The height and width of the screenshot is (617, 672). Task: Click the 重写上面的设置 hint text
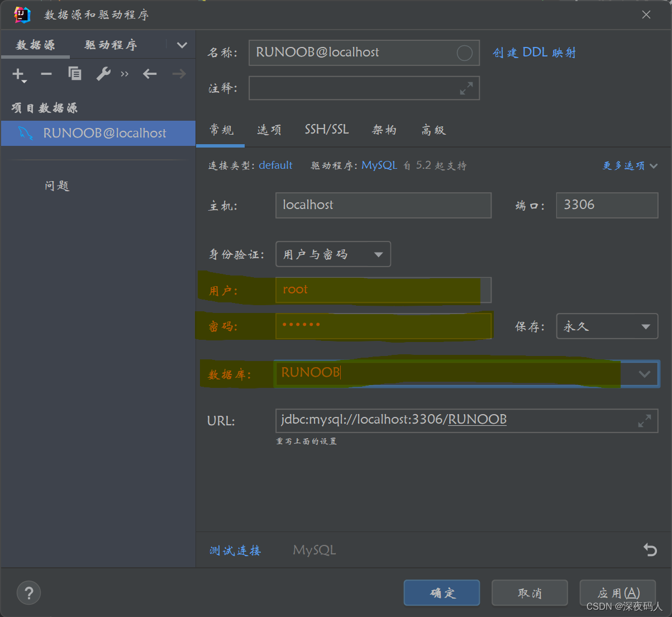point(307,442)
